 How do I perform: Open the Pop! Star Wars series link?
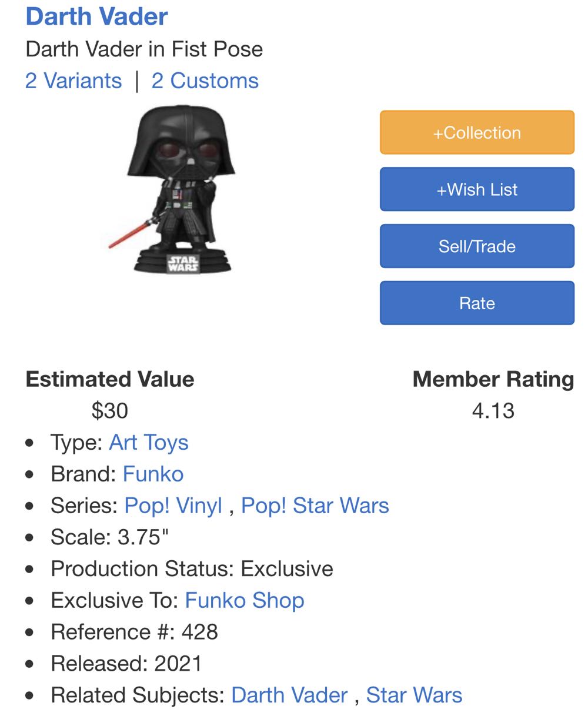pos(316,506)
